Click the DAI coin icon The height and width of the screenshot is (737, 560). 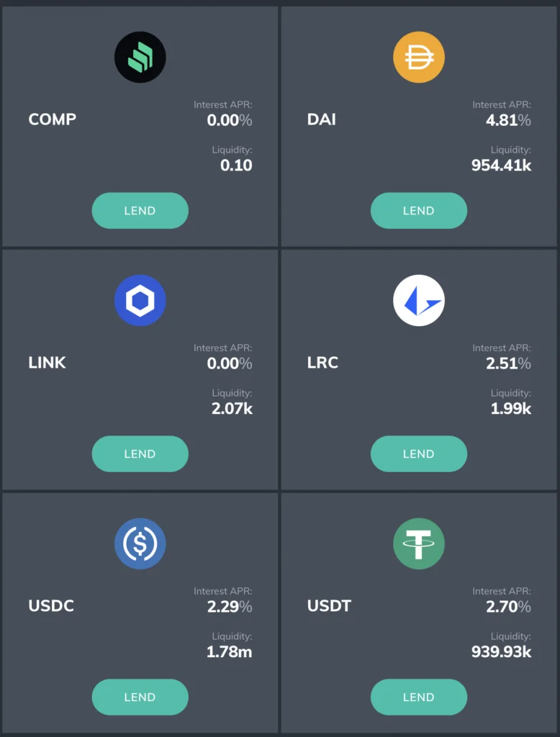(419, 57)
